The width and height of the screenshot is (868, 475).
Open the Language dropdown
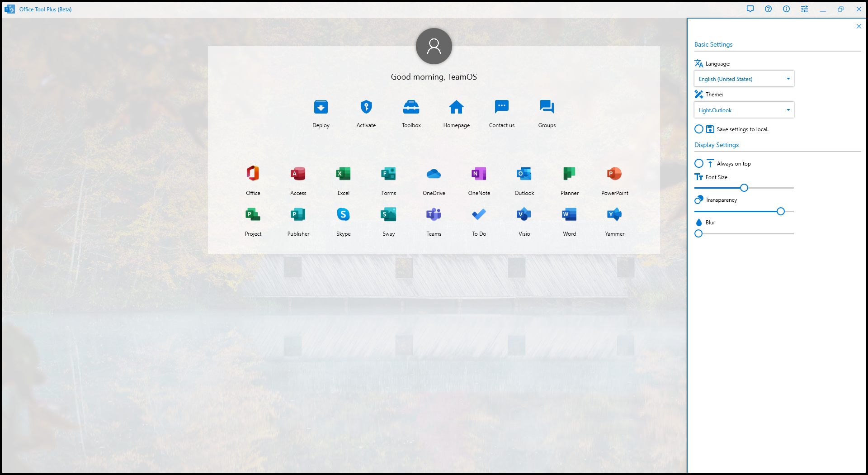744,79
